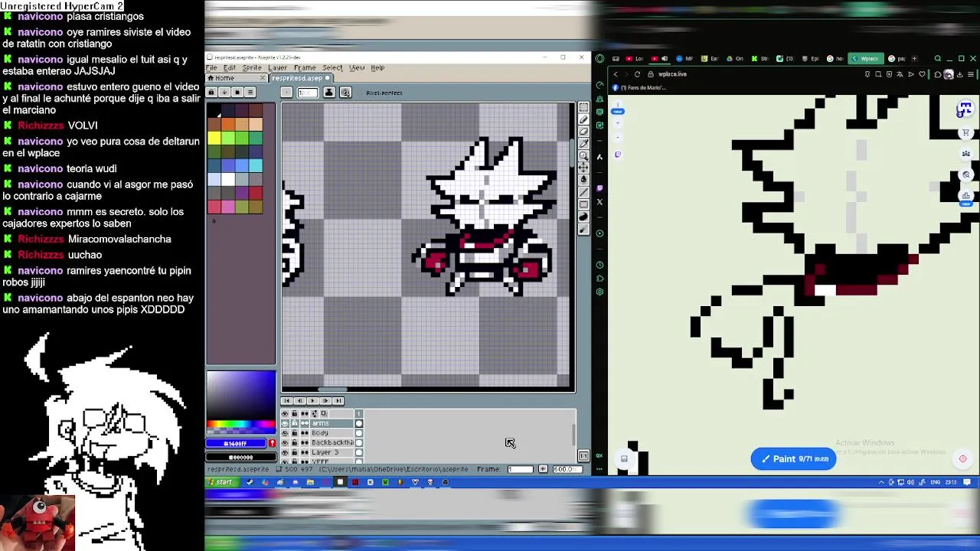
Task: Open the dynamics options icon
Action: 345,93
